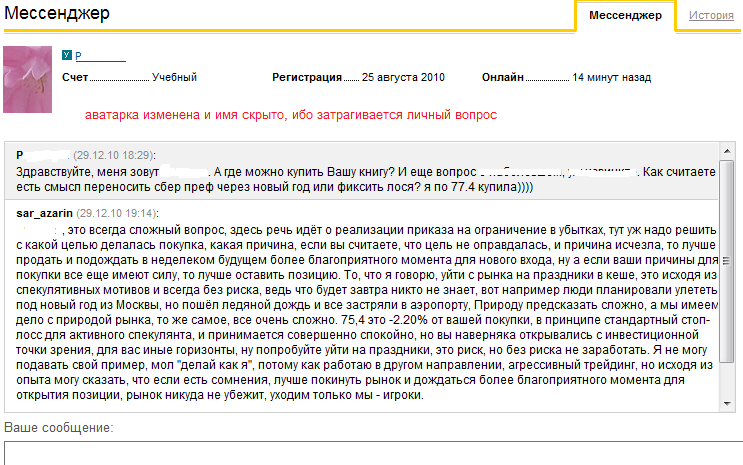Open the user profile link starting with P
The width and height of the screenshot is (743, 465).
tap(100, 56)
